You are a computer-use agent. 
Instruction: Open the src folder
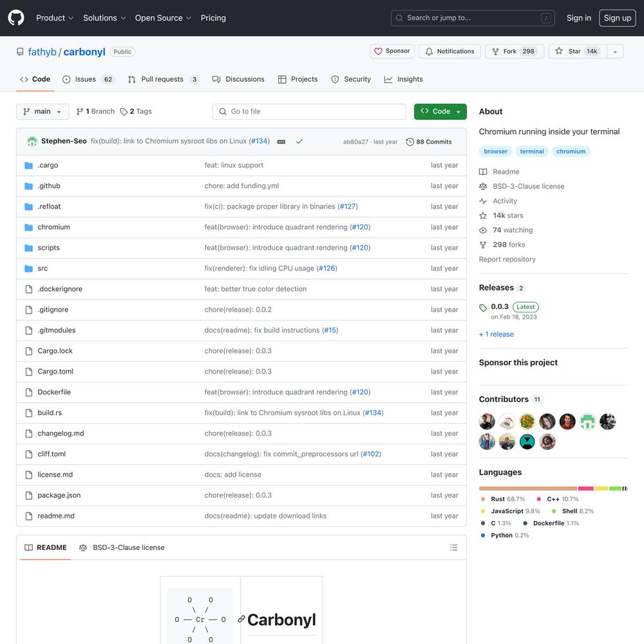[43, 268]
